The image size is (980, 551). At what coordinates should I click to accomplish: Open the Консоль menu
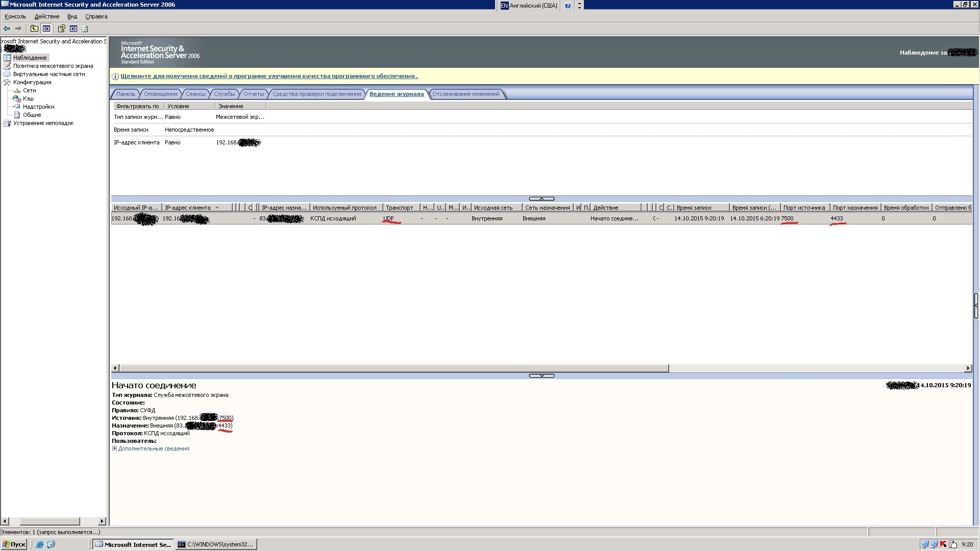pyautogui.click(x=15, y=16)
